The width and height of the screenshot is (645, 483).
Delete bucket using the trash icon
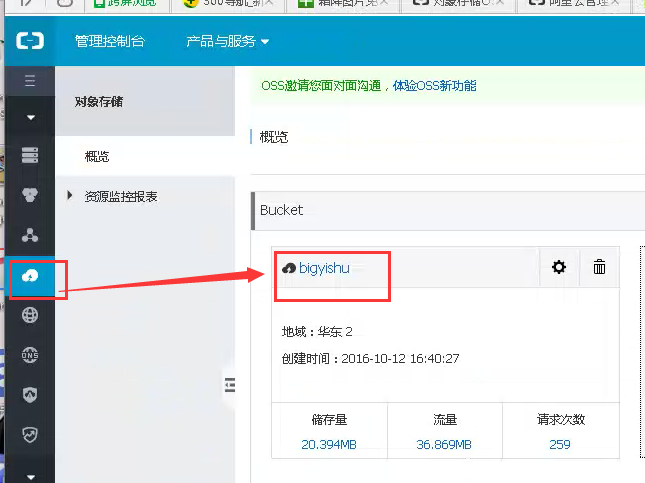coord(599,267)
